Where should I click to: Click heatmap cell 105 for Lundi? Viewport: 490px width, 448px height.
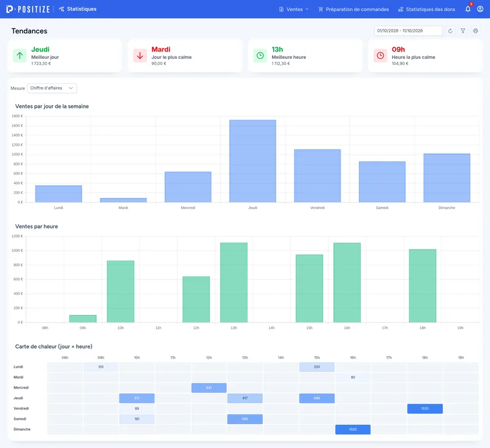point(101,367)
